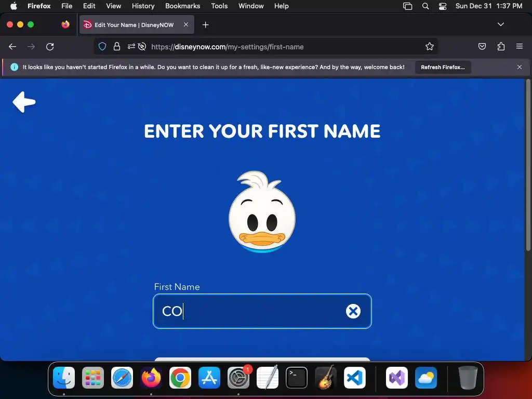Screen dimensions: 532x399
Task: Open App Store from the Dock
Action: (x=209, y=378)
